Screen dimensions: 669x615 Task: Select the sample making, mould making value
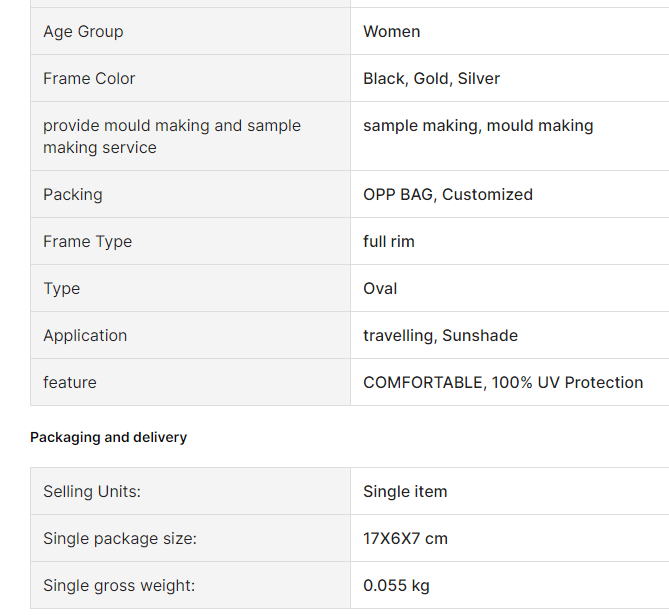(478, 126)
